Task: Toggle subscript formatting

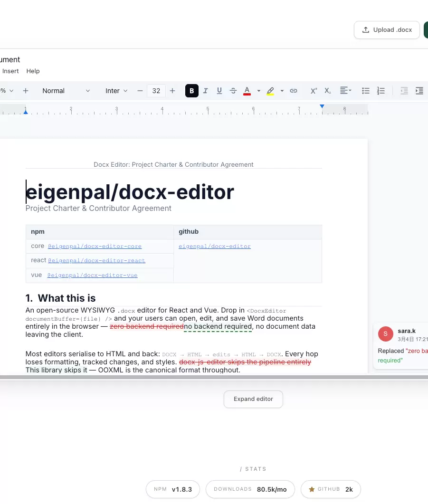Action: coord(327,91)
